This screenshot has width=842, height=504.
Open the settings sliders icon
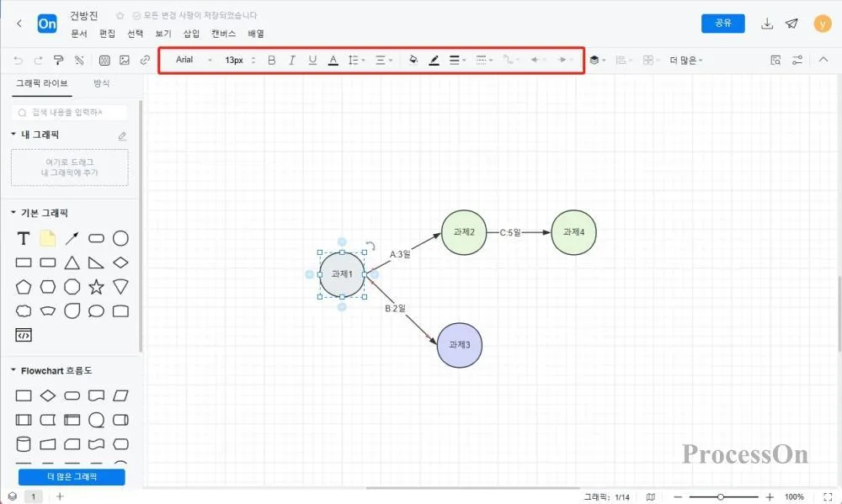tap(797, 60)
